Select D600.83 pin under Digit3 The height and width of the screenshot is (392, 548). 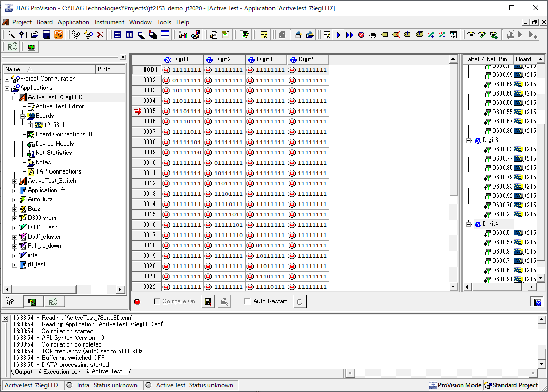(x=502, y=149)
